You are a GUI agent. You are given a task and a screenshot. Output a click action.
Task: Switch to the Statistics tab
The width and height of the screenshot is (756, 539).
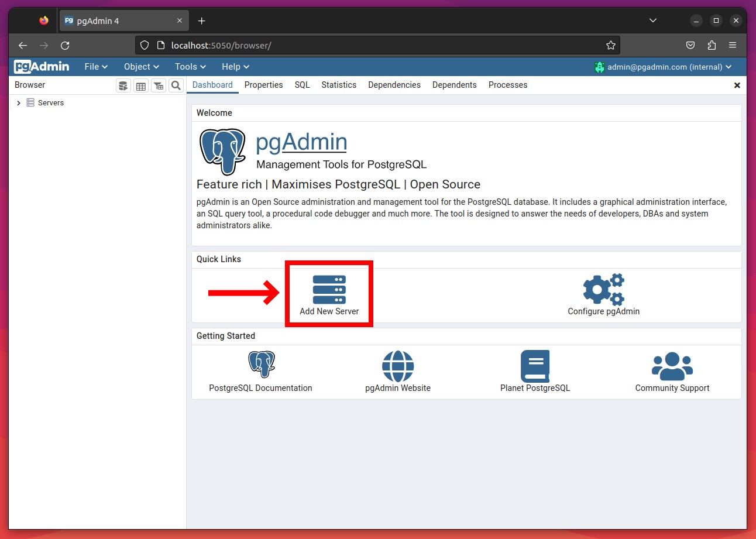[339, 85]
